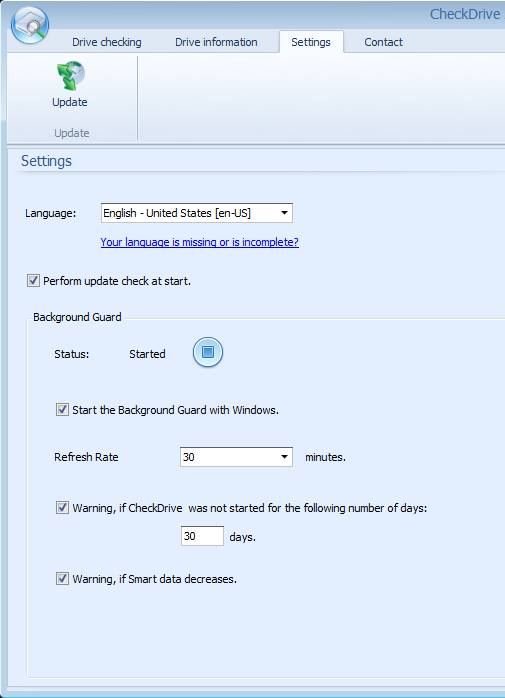Screen dimensions: 505x698
Task: Click the Update globe icon
Action: tap(70, 75)
